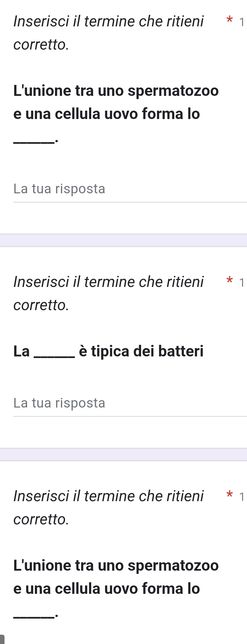The height and width of the screenshot is (644, 247).
Task: Focus the answer field under the batteri question
Action: click(129, 403)
